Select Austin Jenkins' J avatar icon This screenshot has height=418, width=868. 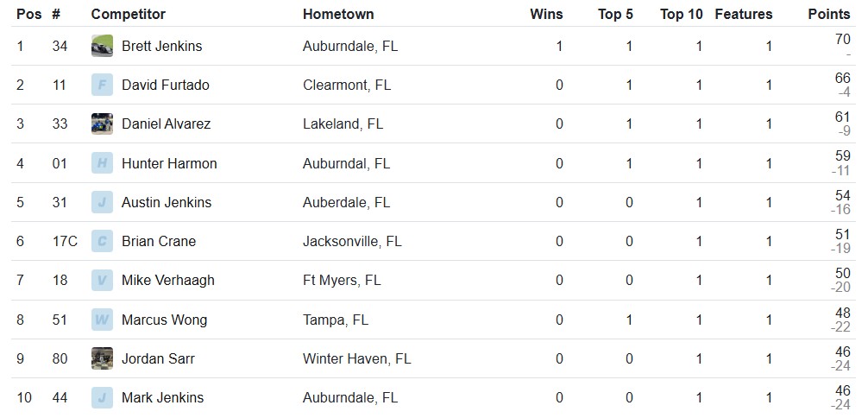pos(102,202)
